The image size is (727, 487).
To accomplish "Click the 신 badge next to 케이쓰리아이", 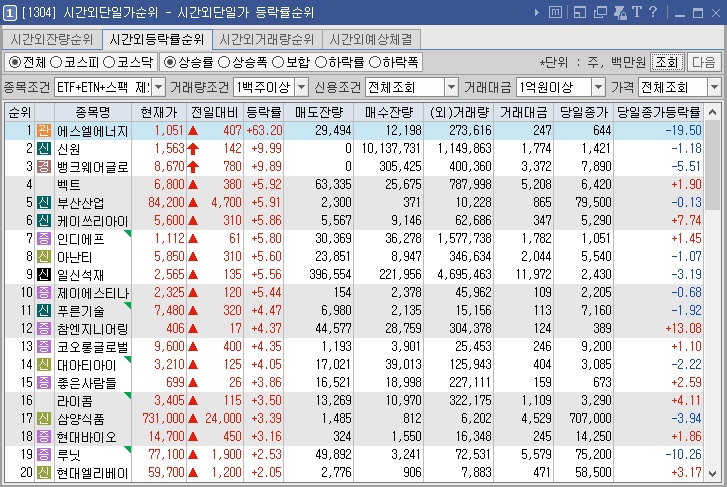I will point(44,221).
